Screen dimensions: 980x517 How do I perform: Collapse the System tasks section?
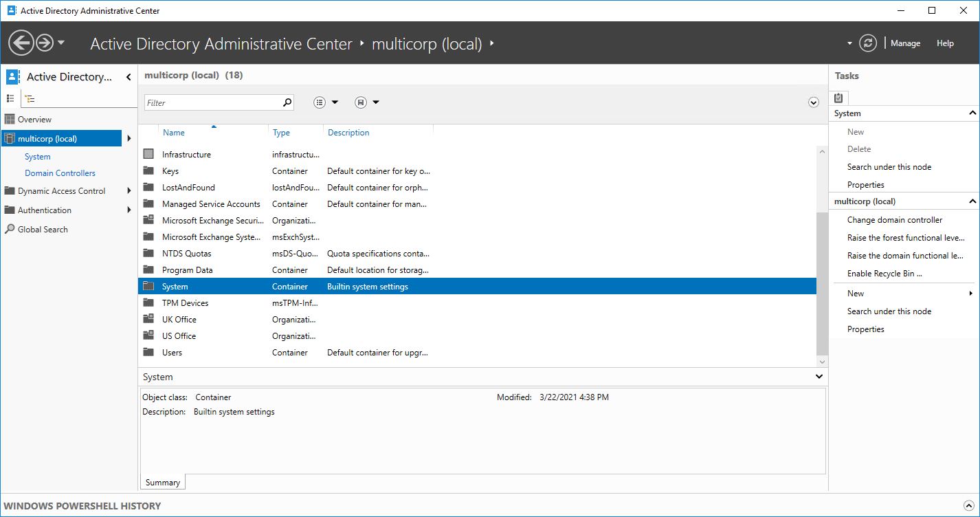click(x=972, y=113)
